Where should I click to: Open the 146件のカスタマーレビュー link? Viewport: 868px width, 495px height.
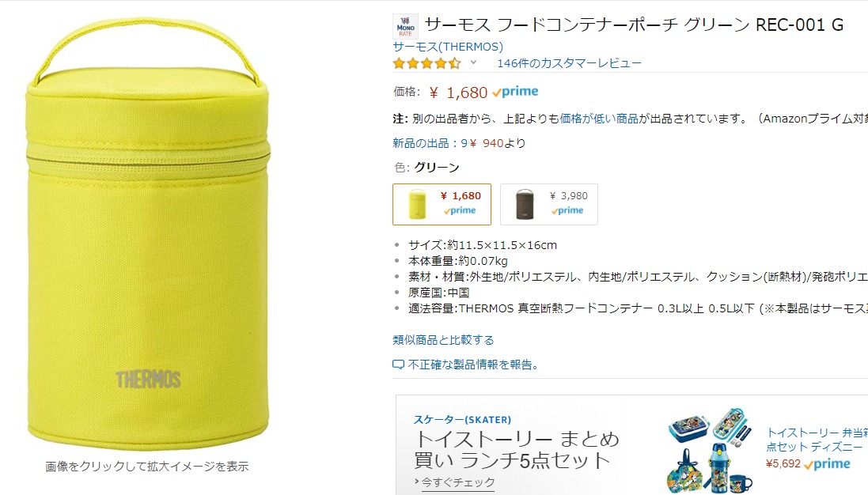tap(569, 63)
